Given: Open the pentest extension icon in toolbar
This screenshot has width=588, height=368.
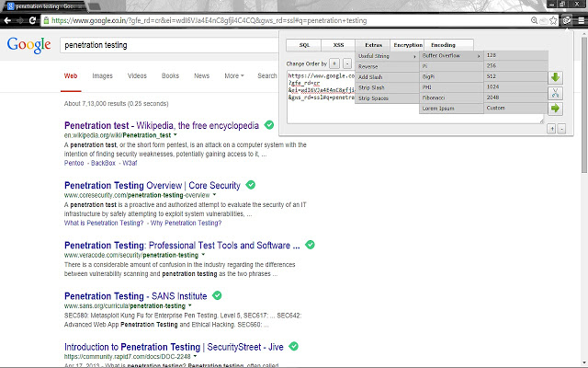Looking at the screenshot, I should coord(567,20).
